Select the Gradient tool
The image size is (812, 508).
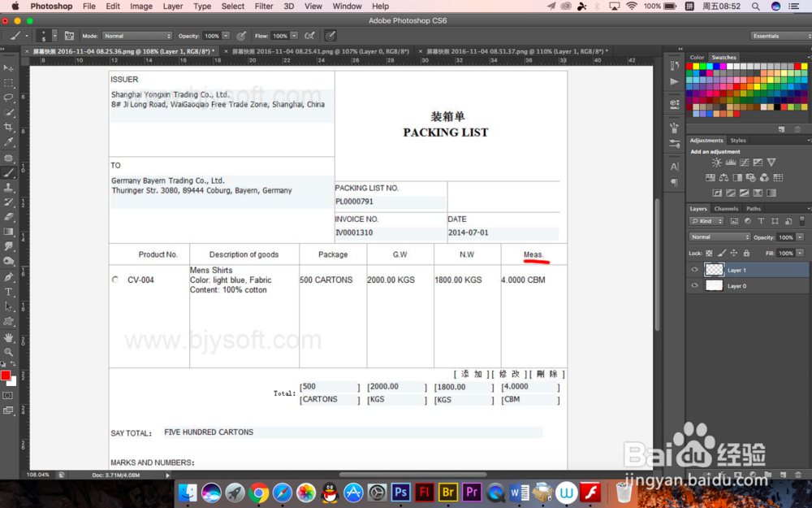[x=8, y=232]
